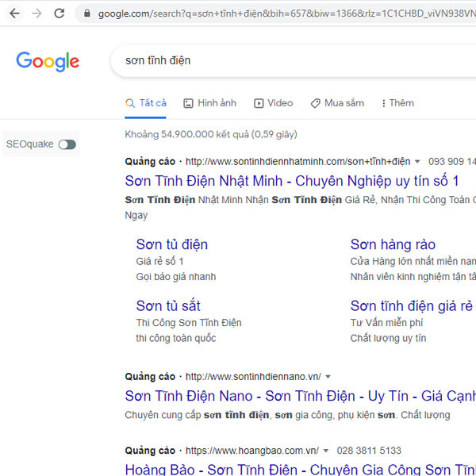Viewport: 476px width, 476px height.
Task: Select the Tất cả search tab
Action: 146,103
